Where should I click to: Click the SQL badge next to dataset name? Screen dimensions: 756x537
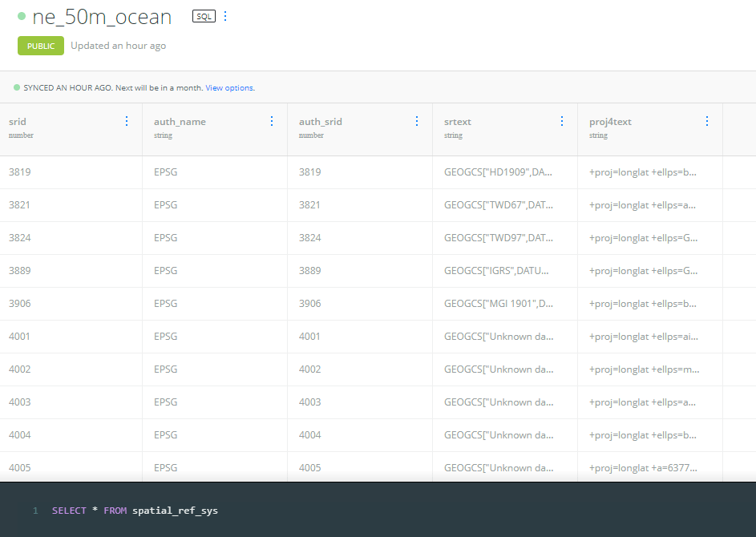204,16
